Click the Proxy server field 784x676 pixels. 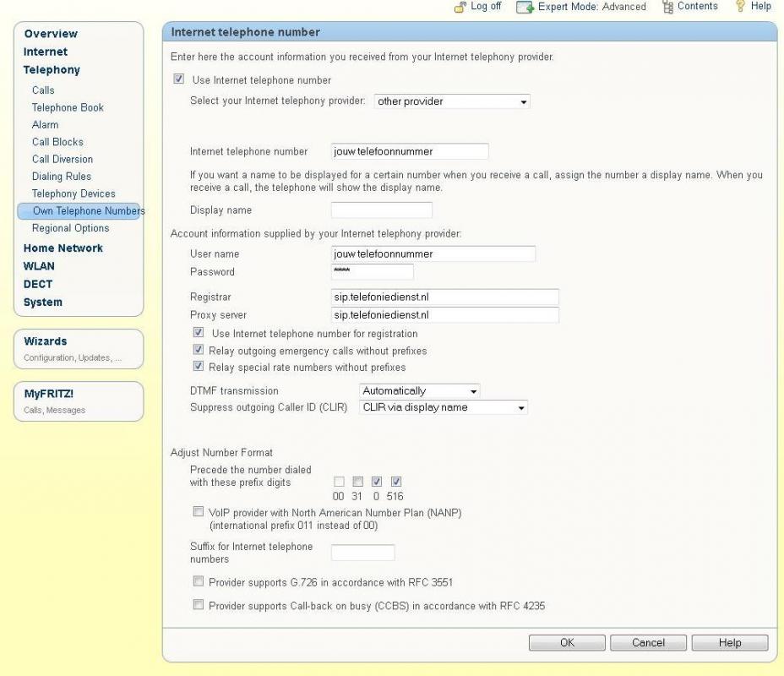coord(445,315)
